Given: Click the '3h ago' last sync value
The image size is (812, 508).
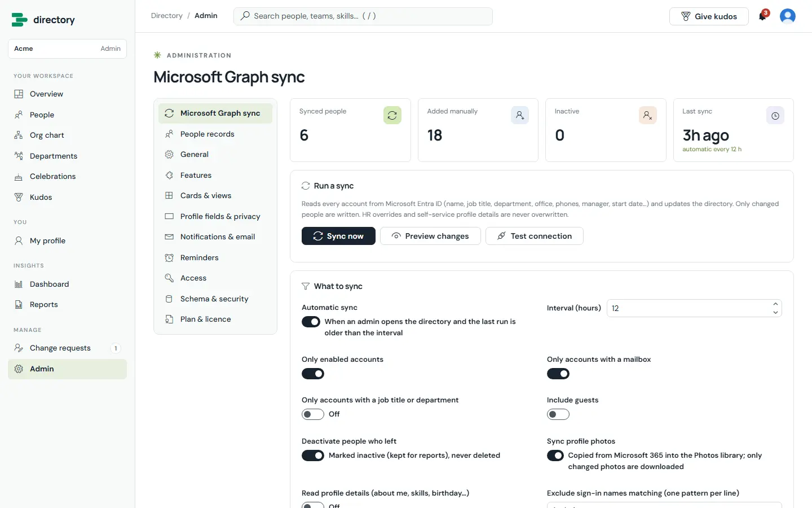Looking at the screenshot, I should [705, 135].
